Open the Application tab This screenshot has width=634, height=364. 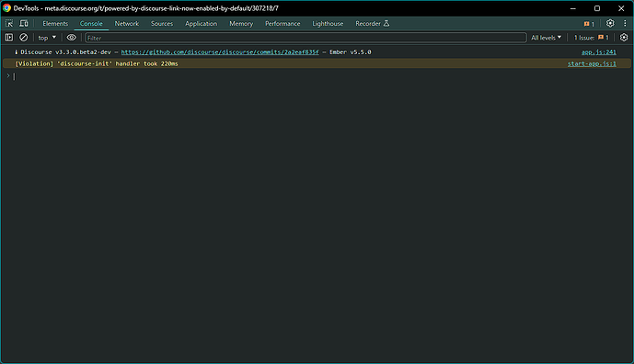click(x=201, y=23)
